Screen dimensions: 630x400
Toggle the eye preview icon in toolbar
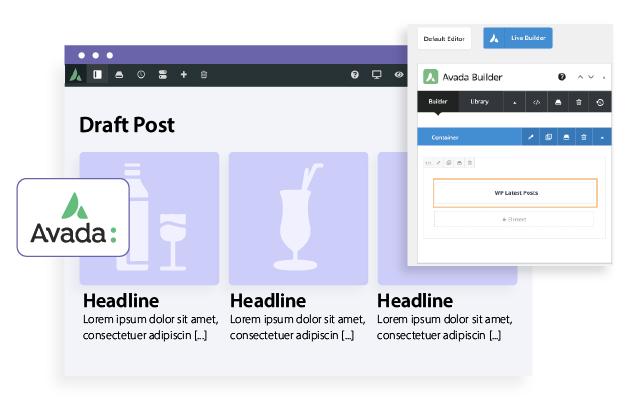399,75
